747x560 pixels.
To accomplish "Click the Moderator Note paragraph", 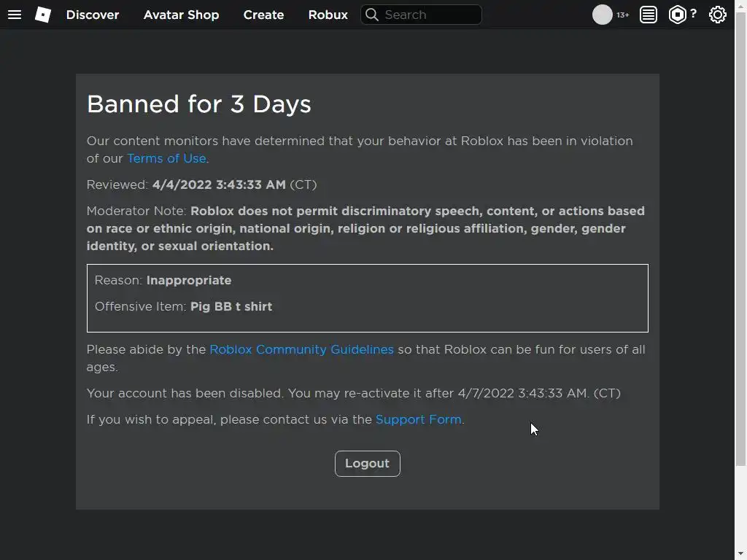I will click(x=366, y=228).
